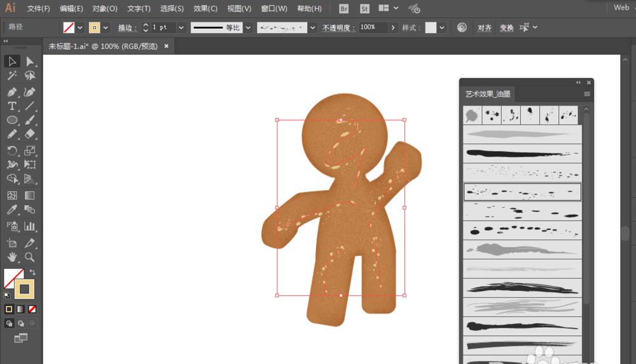Open the 窗口(W) menu
The height and width of the screenshot is (364, 636).
click(274, 8)
